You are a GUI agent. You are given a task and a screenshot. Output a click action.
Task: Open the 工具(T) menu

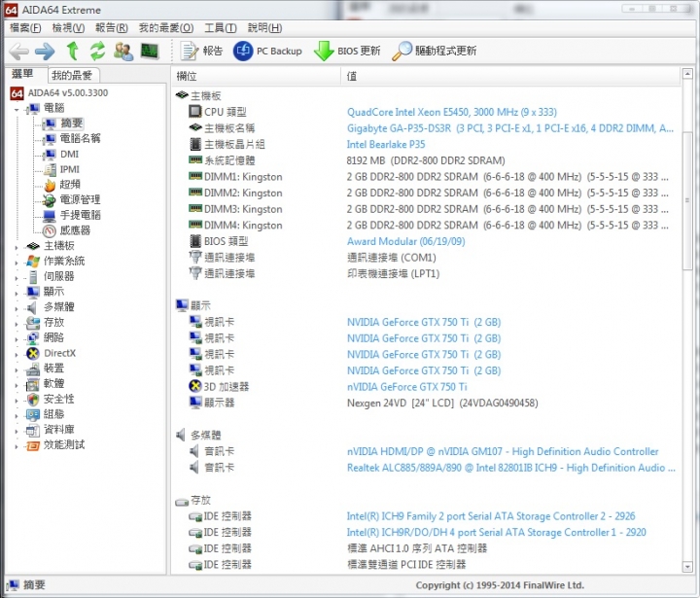(221, 27)
